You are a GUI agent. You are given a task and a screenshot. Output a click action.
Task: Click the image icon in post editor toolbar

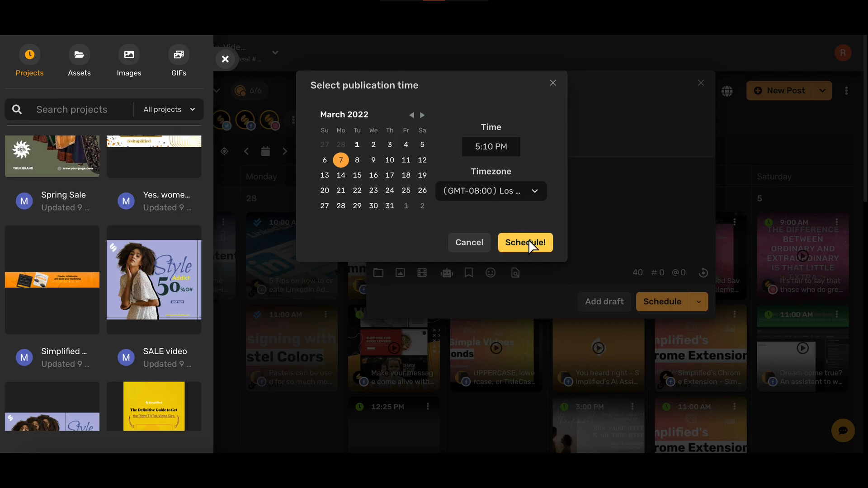[400, 272]
